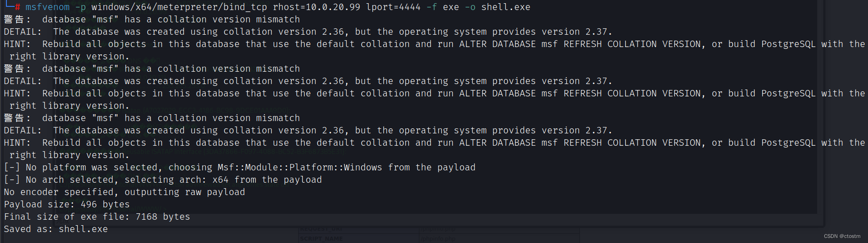868x243 pixels.
Task: Select the 'No arch selected' output line
Action: point(163,180)
